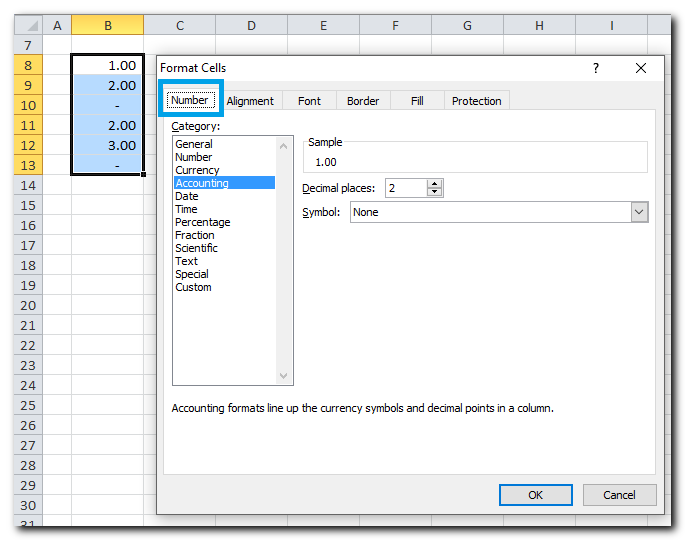Decrease decimal places with down spinner arrow
Viewport: 685px width, 540px height.
[x=434, y=192]
